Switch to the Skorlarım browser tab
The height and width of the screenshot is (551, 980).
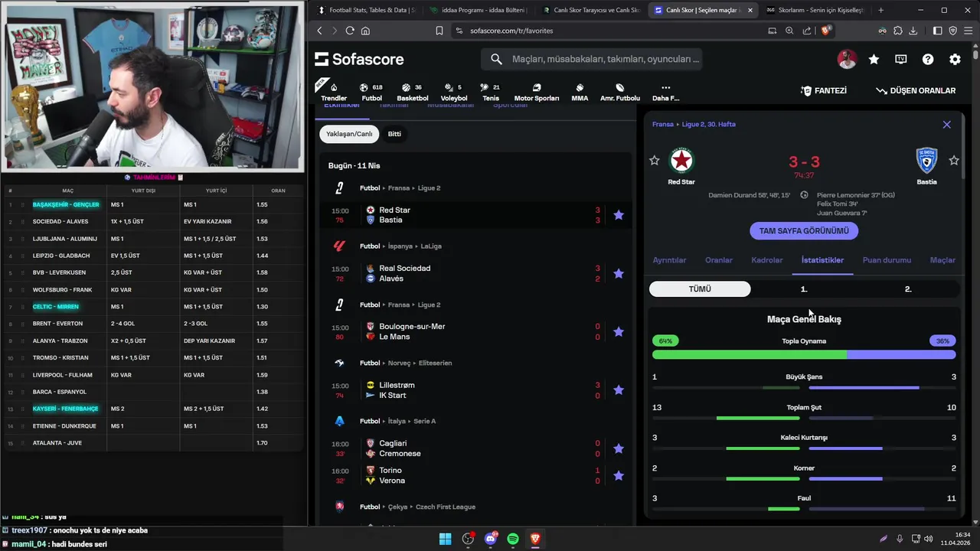click(x=816, y=10)
